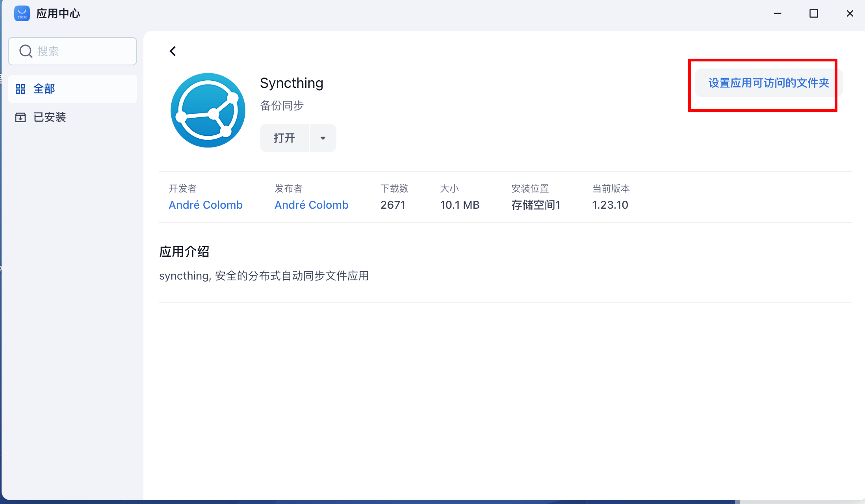The height and width of the screenshot is (504, 865).
Task: Click the Syncthing title text
Action: [x=291, y=83]
